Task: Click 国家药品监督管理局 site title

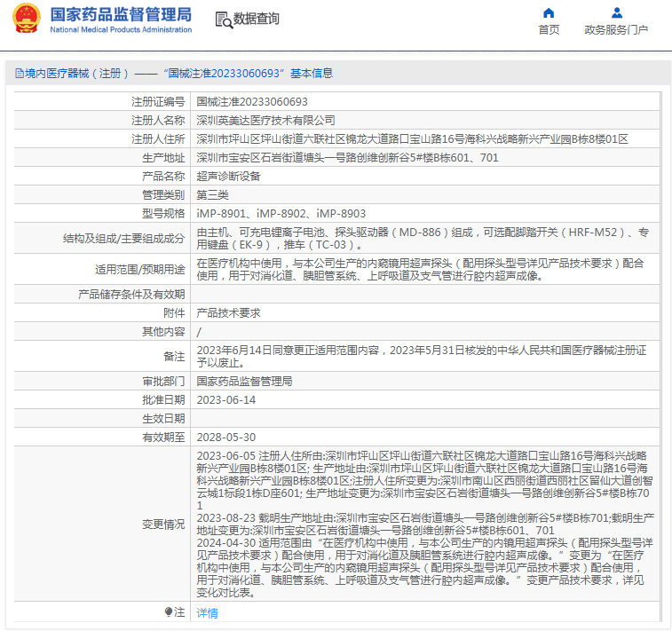Action: pyautogui.click(x=121, y=14)
